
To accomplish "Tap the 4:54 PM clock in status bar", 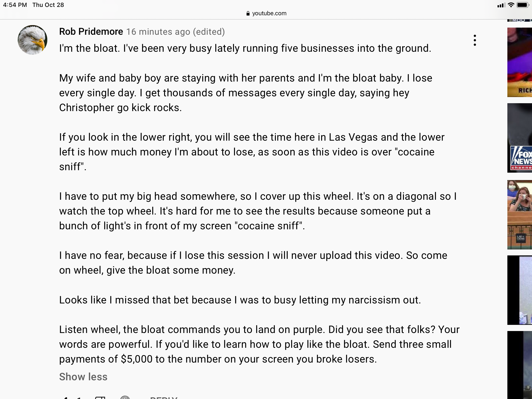I will (15, 5).
